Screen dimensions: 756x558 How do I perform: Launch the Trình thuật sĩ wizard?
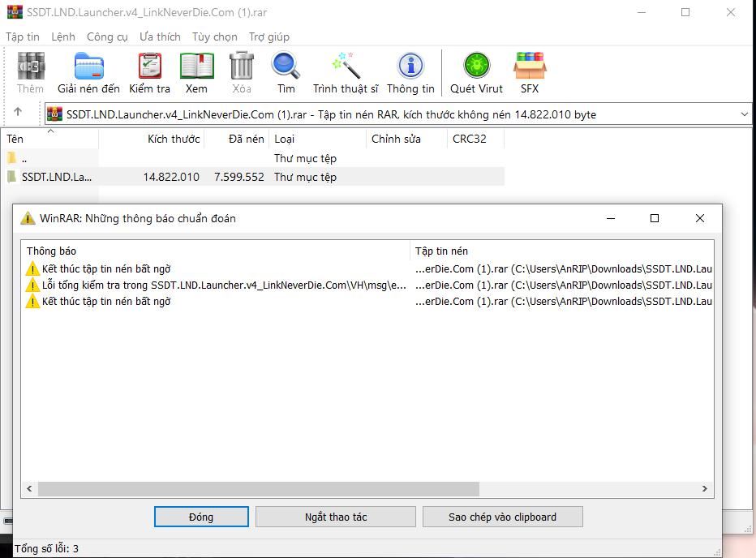(x=346, y=73)
